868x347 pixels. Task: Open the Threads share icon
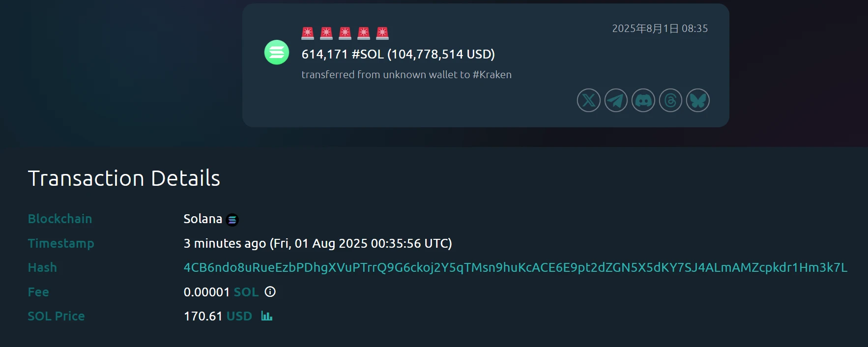(x=670, y=100)
